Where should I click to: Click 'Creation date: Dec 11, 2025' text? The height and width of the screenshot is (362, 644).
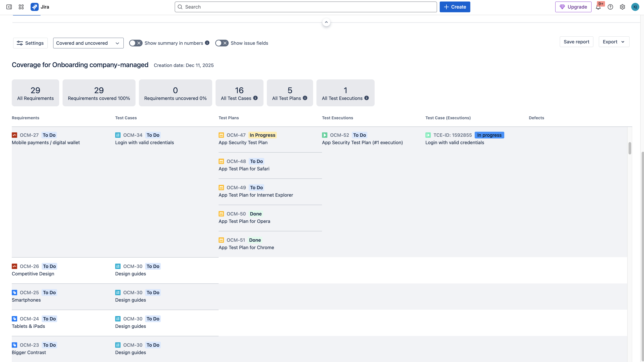click(184, 65)
